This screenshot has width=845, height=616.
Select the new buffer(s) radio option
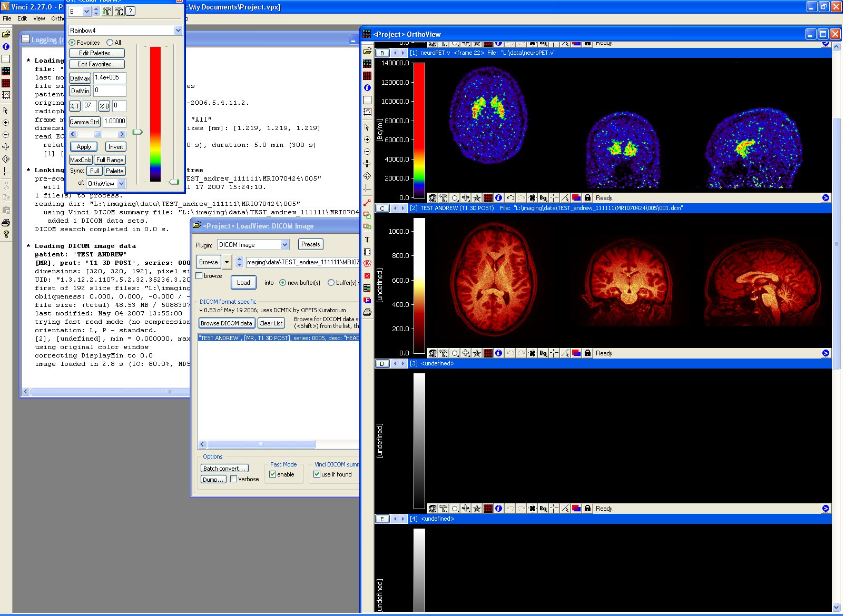pyautogui.click(x=283, y=283)
